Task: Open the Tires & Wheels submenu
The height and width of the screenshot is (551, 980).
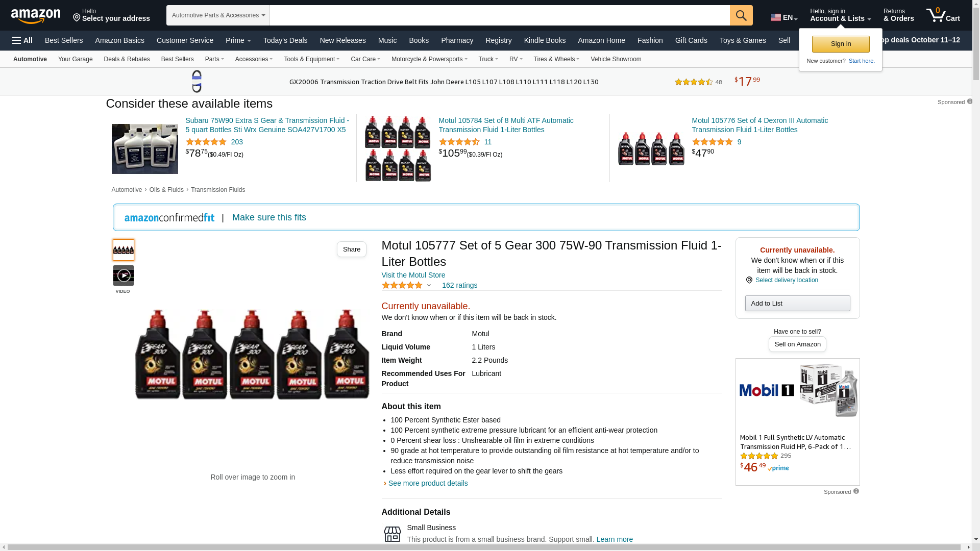Action: pyautogui.click(x=556, y=59)
